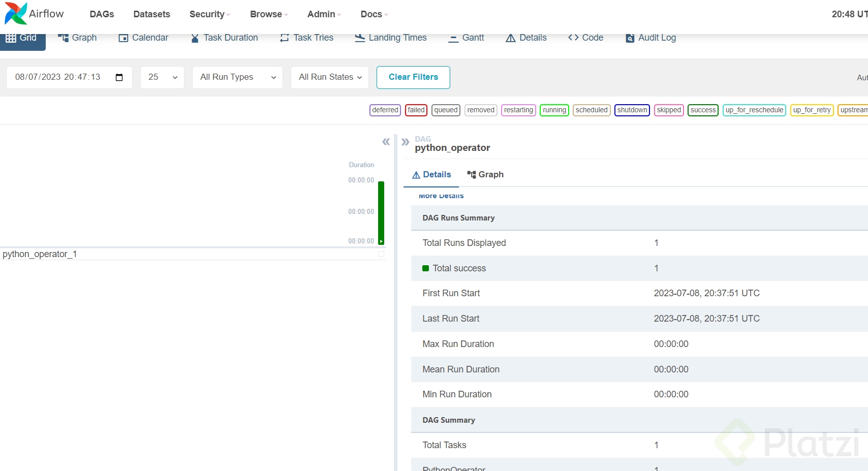
Task: Click the queued state legend badge
Action: 446,110
